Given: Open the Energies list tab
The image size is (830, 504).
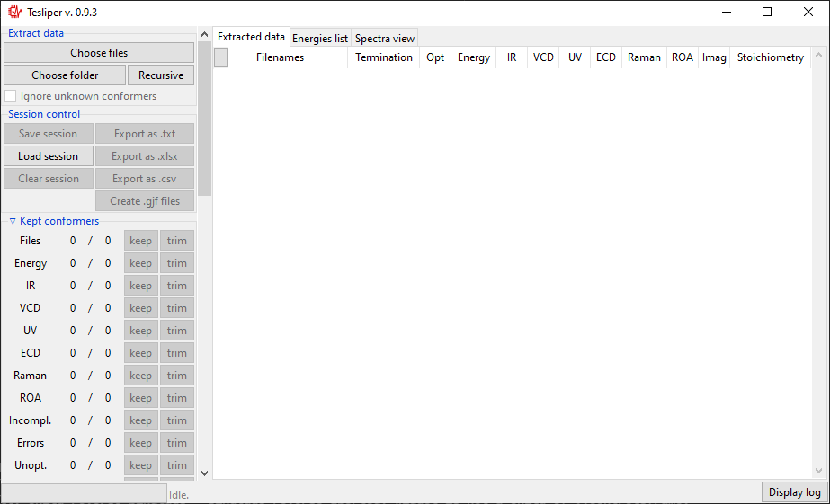Looking at the screenshot, I should [320, 38].
